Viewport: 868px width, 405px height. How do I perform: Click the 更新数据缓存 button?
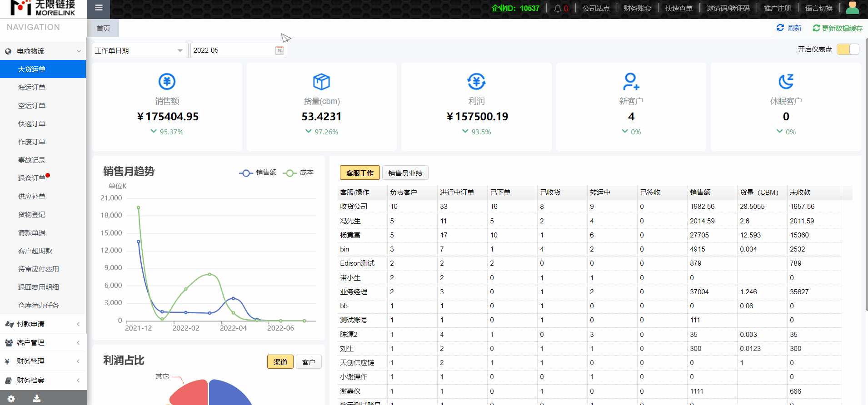point(838,28)
